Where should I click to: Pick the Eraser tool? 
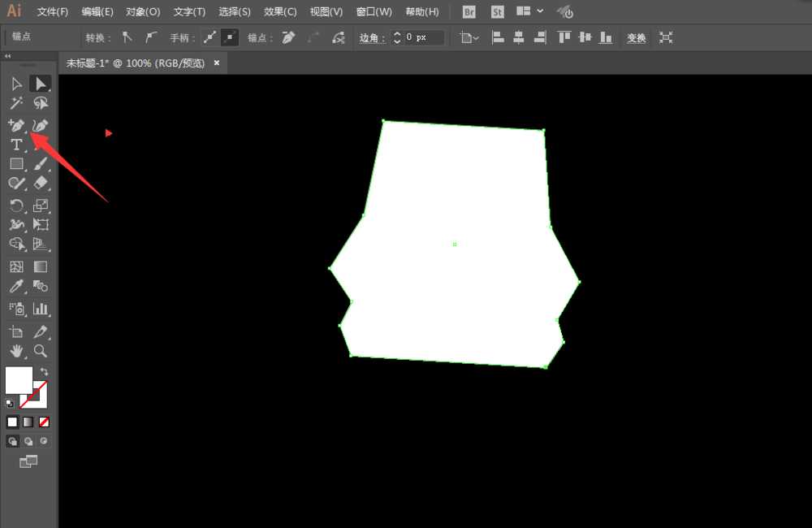(41, 184)
